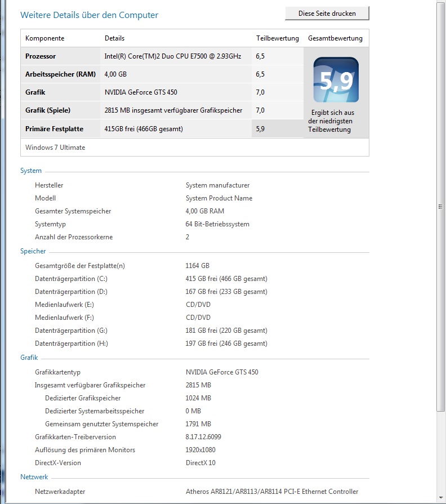Click the 'Komponente' column header
This screenshot has width=446, height=504.
[44, 38]
